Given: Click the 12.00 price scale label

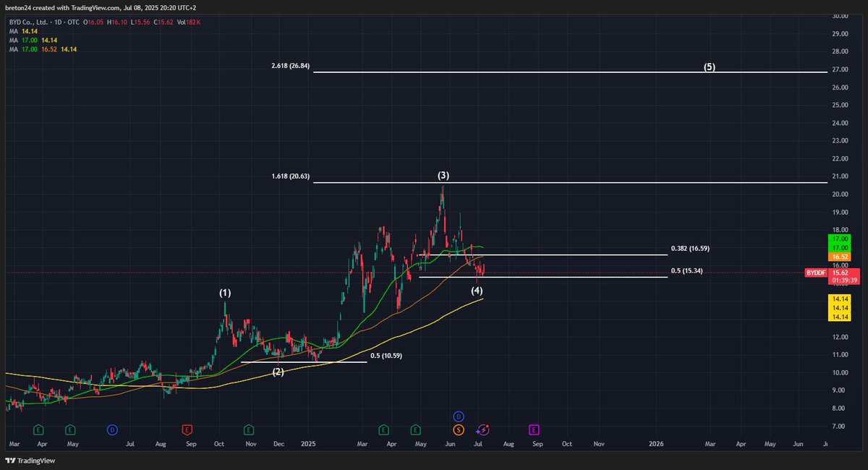Looking at the screenshot, I should (839, 337).
